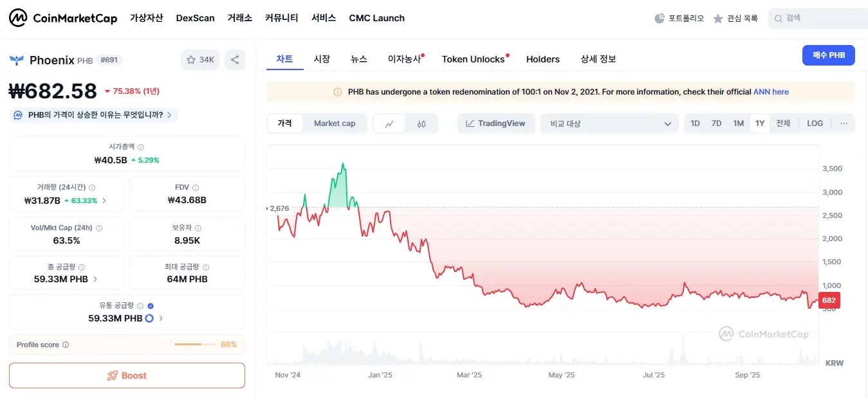Screen dimensions: 868x398
Task: Open 관심 목록 link in header
Action: click(x=735, y=19)
